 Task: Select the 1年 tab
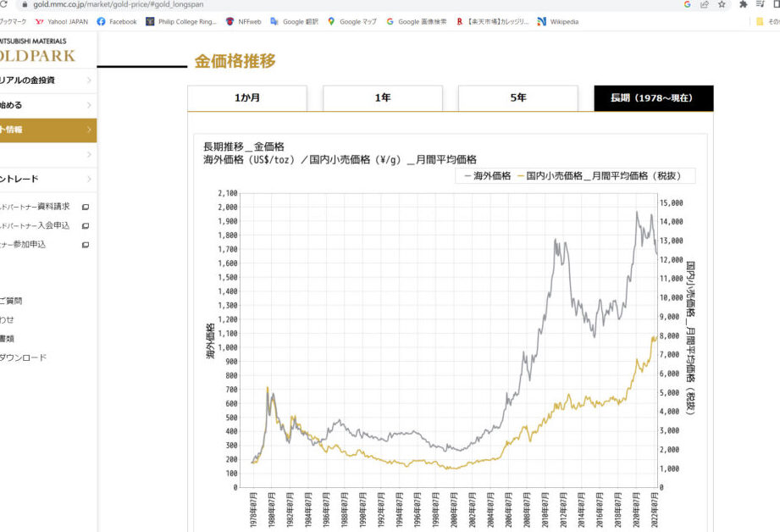point(383,97)
